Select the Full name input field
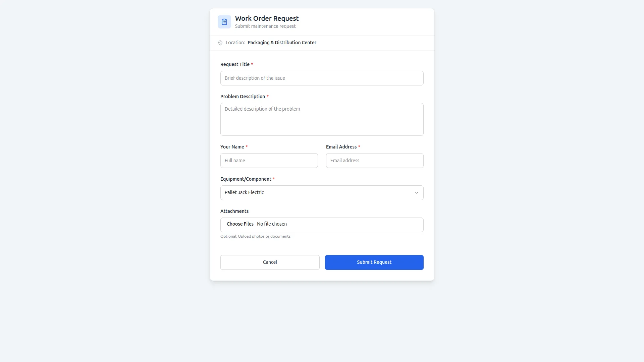Viewport: 644px width, 362px height. pyautogui.click(x=269, y=161)
